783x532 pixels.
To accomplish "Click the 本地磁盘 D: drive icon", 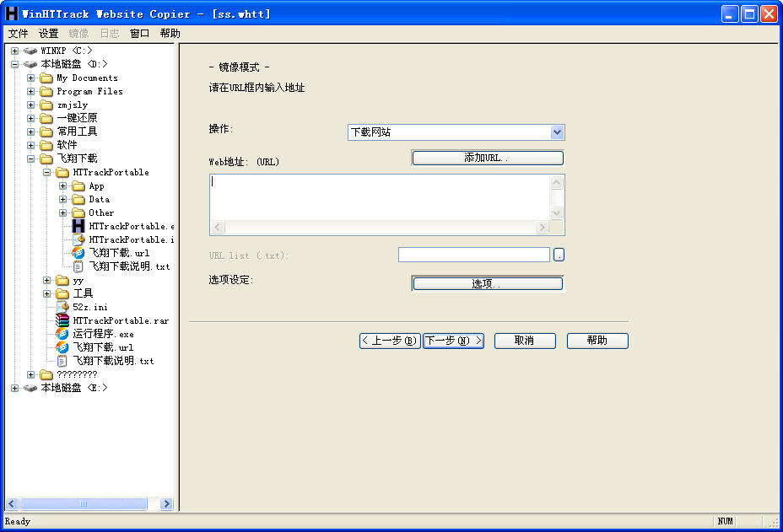I will tap(30, 64).
